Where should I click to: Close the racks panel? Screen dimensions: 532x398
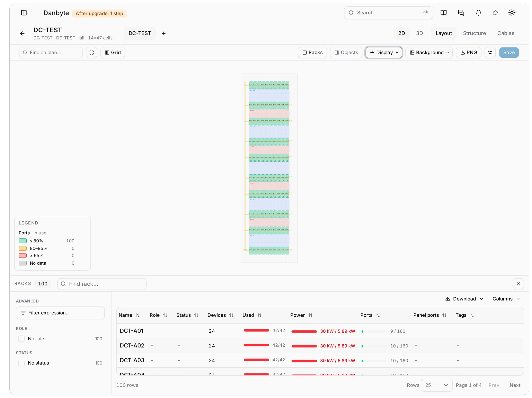[x=518, y=284]
